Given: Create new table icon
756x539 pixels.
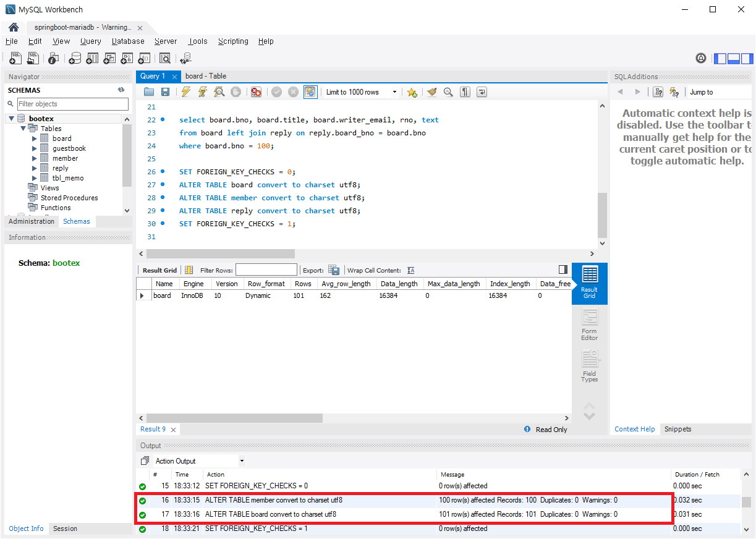Looking at the screenshot, I should [92, 58].
